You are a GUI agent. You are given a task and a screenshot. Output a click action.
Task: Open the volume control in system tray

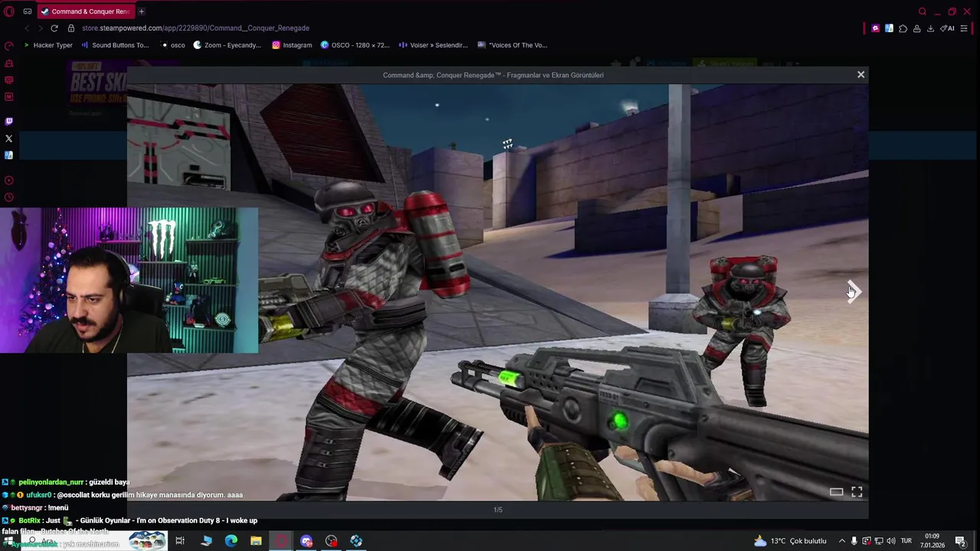pos(890,541)
